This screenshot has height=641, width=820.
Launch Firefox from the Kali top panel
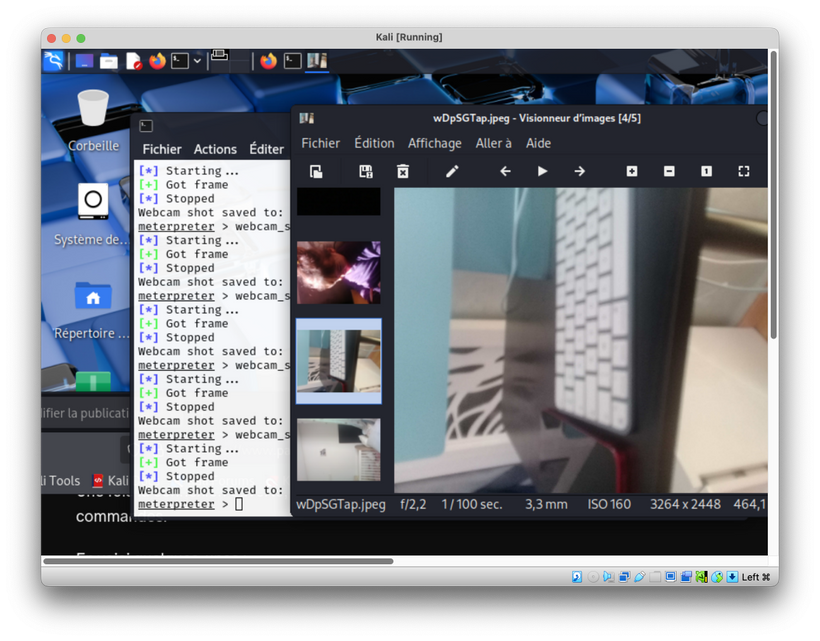[156, 60]
